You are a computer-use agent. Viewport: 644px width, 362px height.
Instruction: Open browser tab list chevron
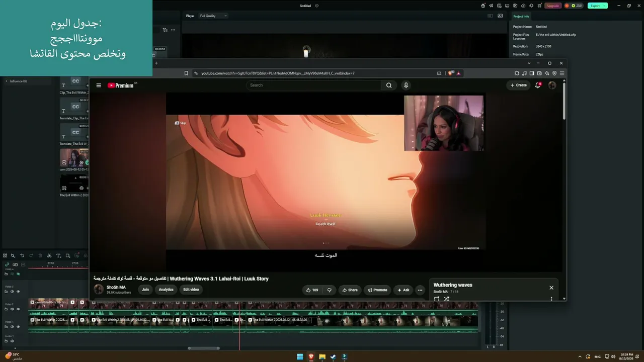(529, 63)
